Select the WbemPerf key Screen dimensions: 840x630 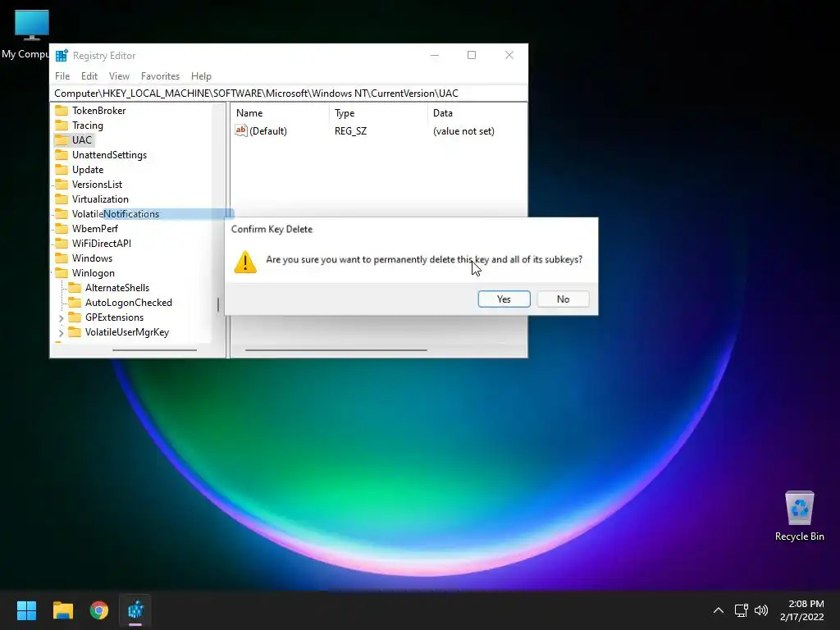[95, 229]
